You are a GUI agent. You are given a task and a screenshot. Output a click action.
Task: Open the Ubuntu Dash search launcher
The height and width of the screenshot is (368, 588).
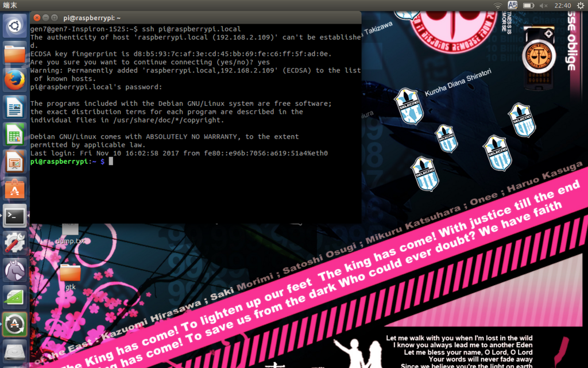point(14,26)
